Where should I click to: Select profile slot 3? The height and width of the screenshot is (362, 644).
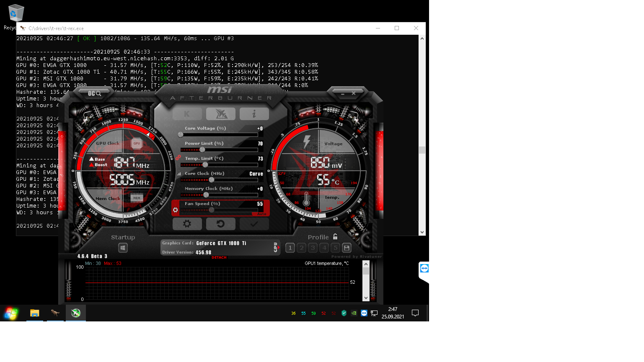point(313,248)
